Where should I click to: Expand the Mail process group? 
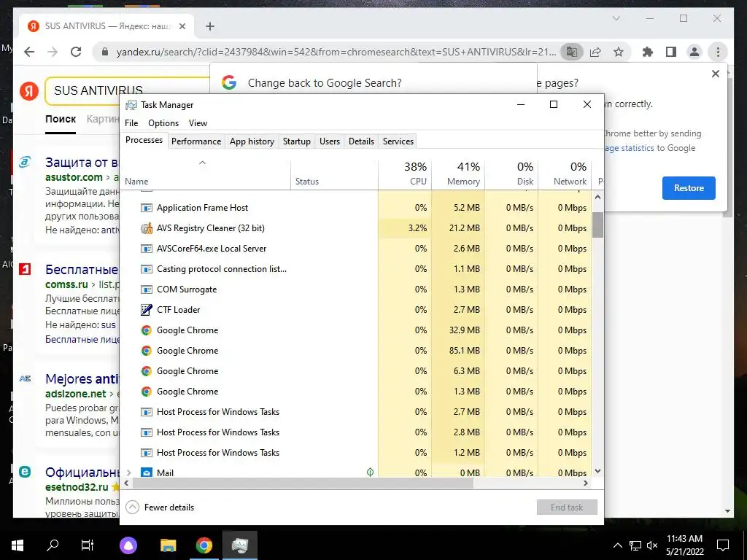[x=128, y=472]
